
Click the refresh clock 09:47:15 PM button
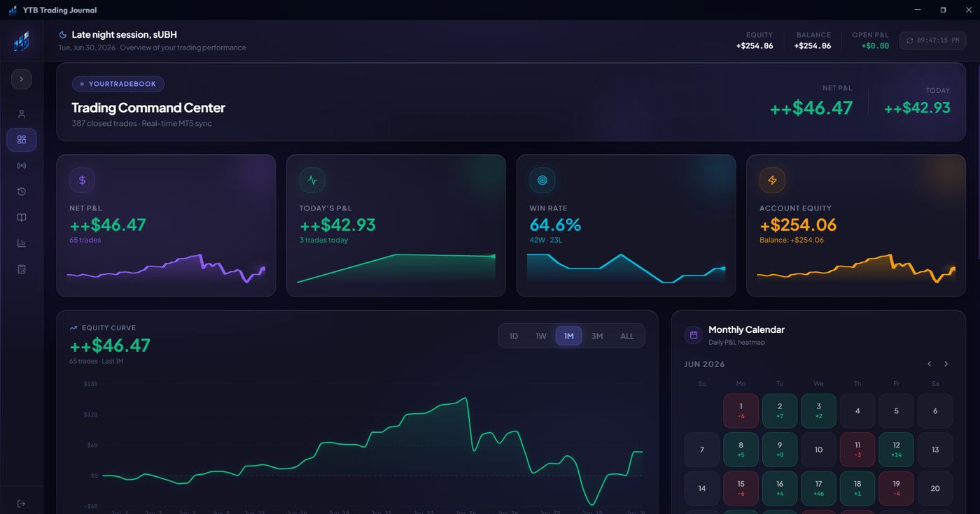(x=933, y=41)
